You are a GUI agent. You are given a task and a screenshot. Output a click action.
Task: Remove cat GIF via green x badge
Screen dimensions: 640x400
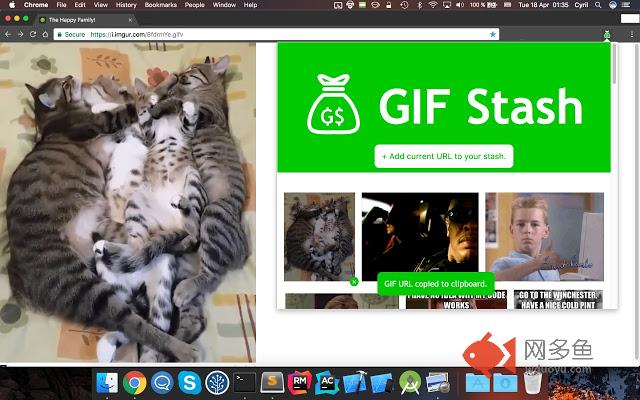(x=354, y=281)
